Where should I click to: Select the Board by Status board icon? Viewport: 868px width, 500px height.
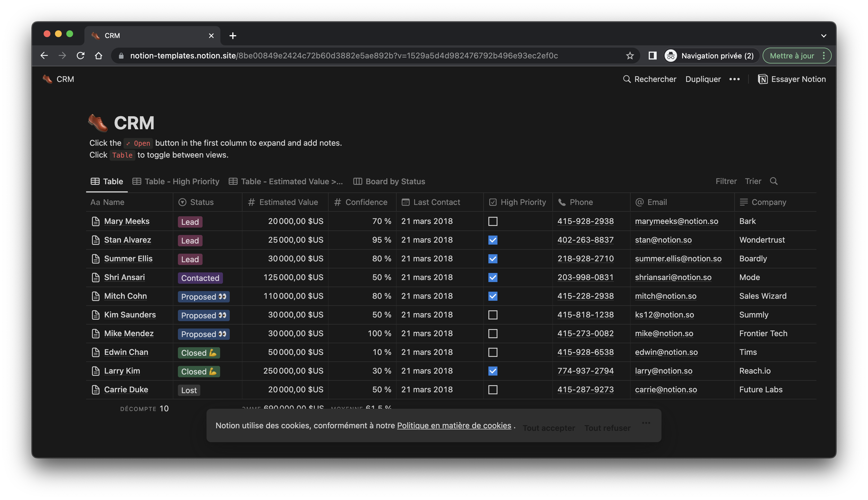click(x=358, y=181)
